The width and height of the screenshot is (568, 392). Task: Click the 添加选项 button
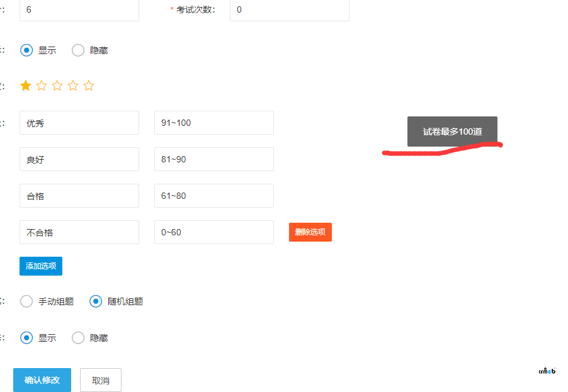(41, 266)
